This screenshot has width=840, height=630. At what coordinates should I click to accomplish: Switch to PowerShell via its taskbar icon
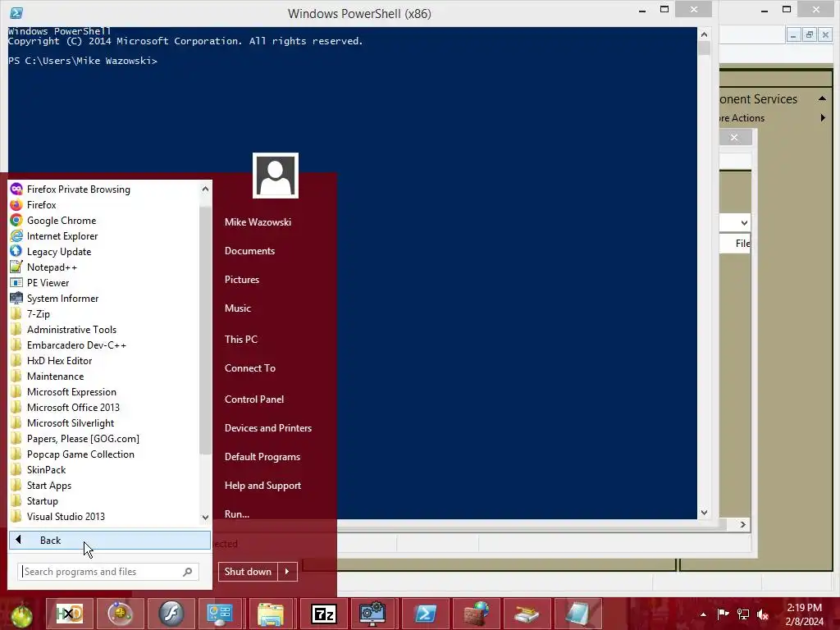(426, 614)
